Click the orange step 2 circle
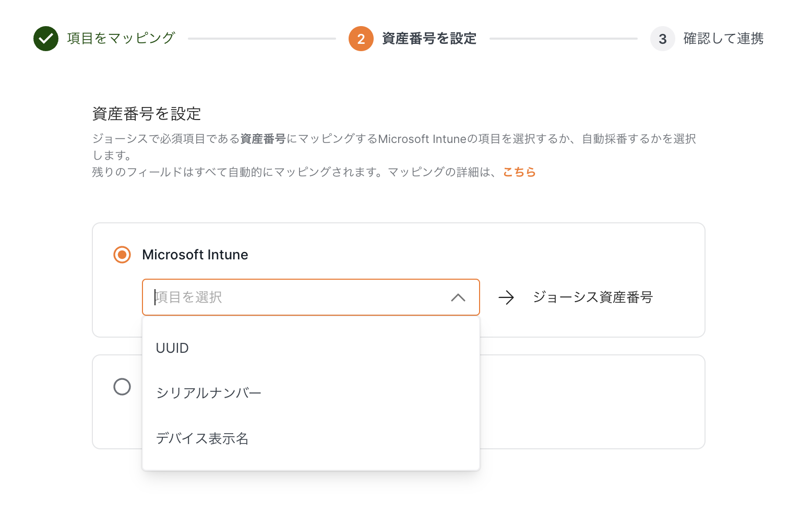The width and height of the screenshot is (812, 525). [361, 39]
